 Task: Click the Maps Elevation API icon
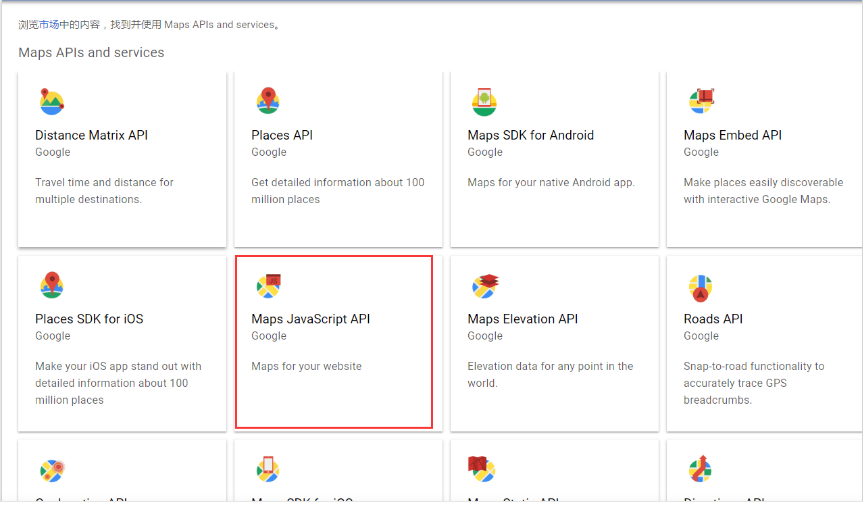click(x=484, y=286)
